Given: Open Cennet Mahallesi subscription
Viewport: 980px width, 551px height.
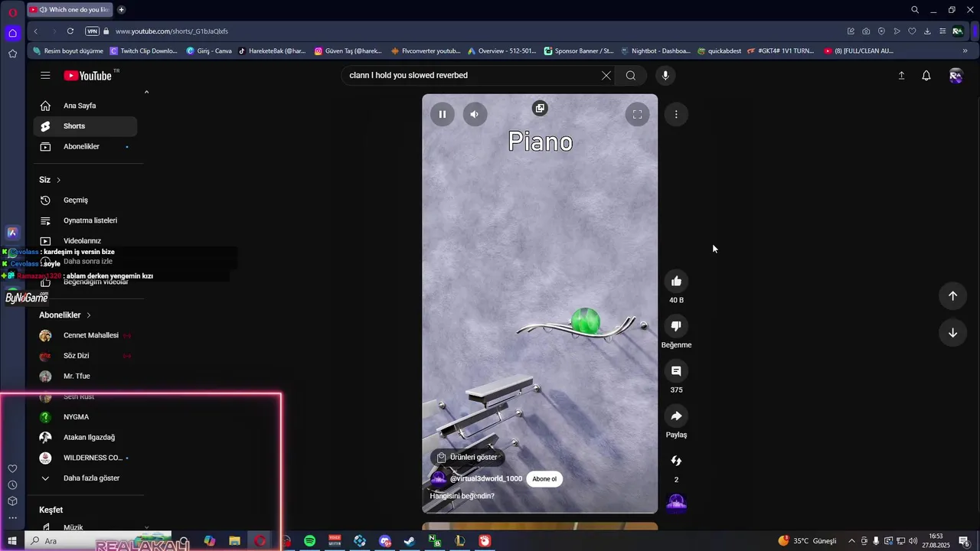Looking at the screenshot, I should click(85, 335).
